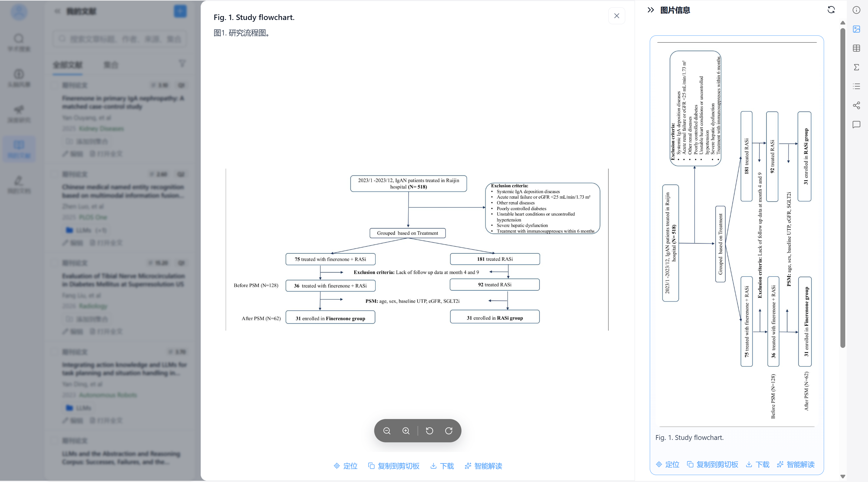Screen dimensions: 868x482
Task: Open the comment icon in the right sidebar
Action: [856, 124]
